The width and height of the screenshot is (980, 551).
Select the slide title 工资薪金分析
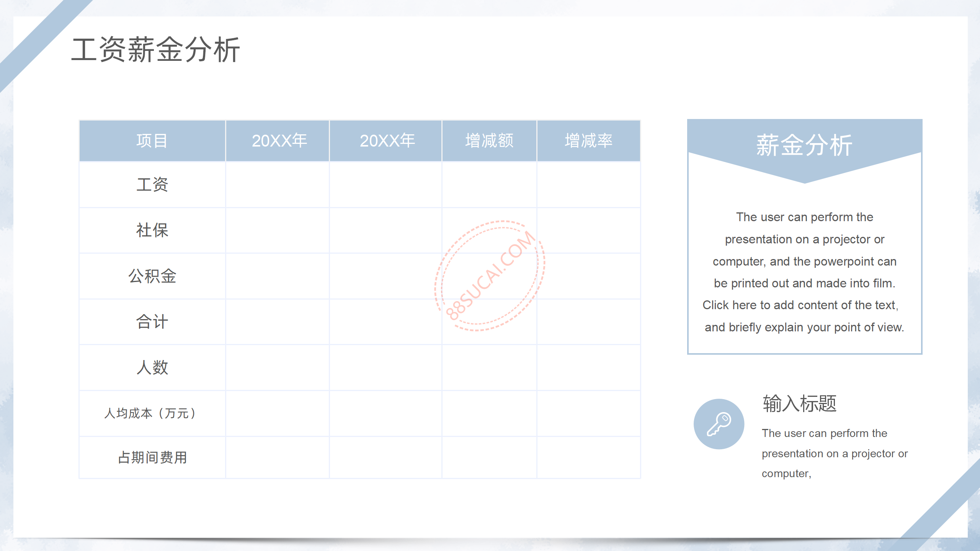(x=155, y=50)
